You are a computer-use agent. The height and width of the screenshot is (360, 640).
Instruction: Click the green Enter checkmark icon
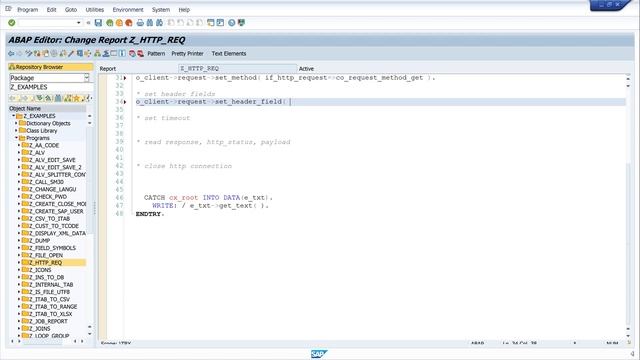(11, 23)
